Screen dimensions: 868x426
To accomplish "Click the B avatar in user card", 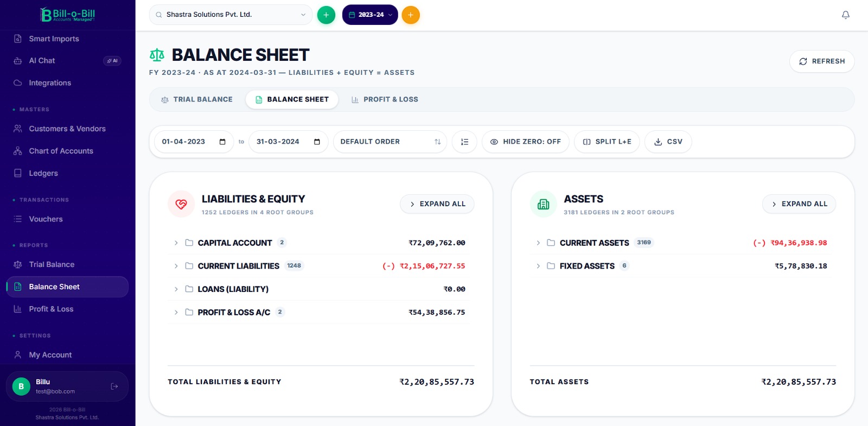I will [21, 386].
